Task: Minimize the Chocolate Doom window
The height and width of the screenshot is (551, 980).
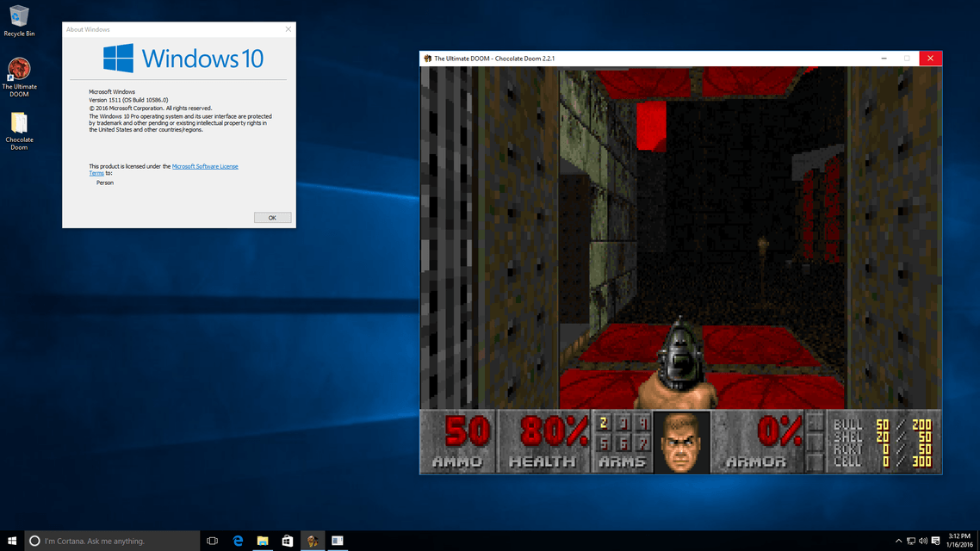Action: 884,59
